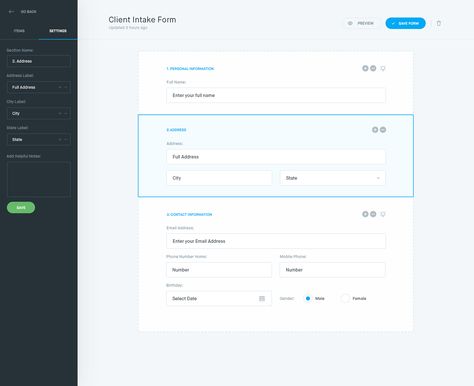Select the Male radio button
The width and height of the screenshot is (474, 386).
(x=308, y=298)
